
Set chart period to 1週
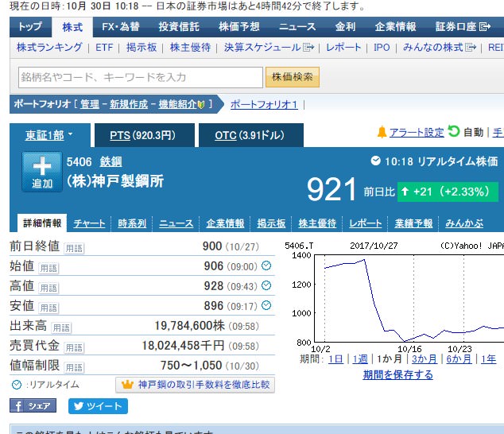point(360,358)
